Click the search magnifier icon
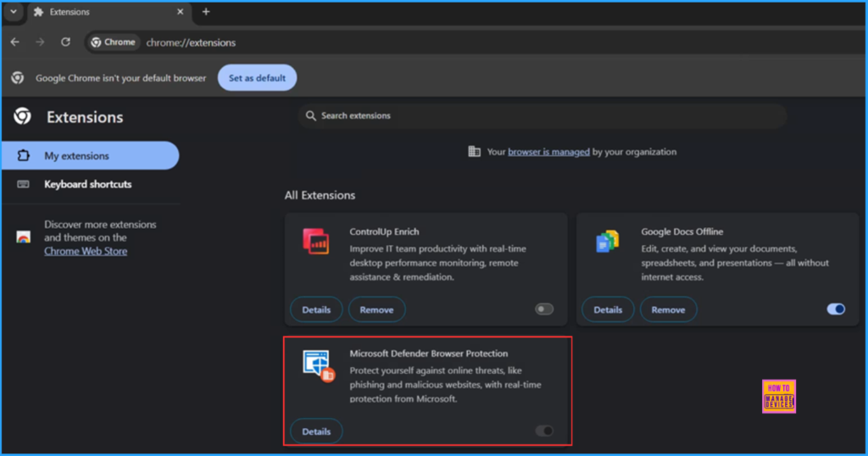 [x=310, y=115]
